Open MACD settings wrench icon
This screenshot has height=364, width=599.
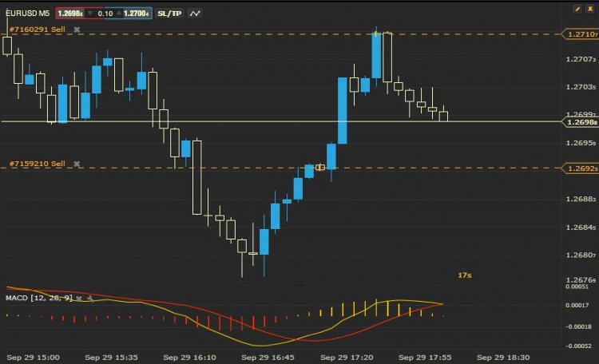pos(90,299)
